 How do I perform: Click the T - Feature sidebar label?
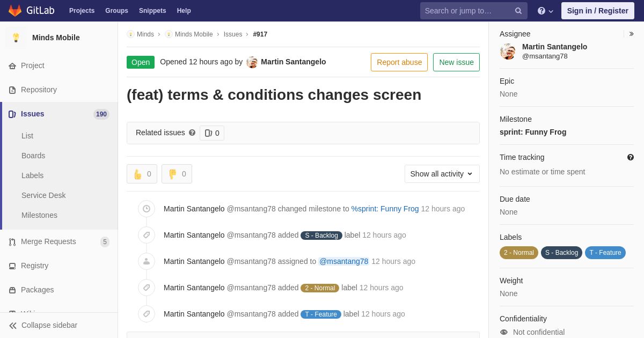click(x=605, y=253)
